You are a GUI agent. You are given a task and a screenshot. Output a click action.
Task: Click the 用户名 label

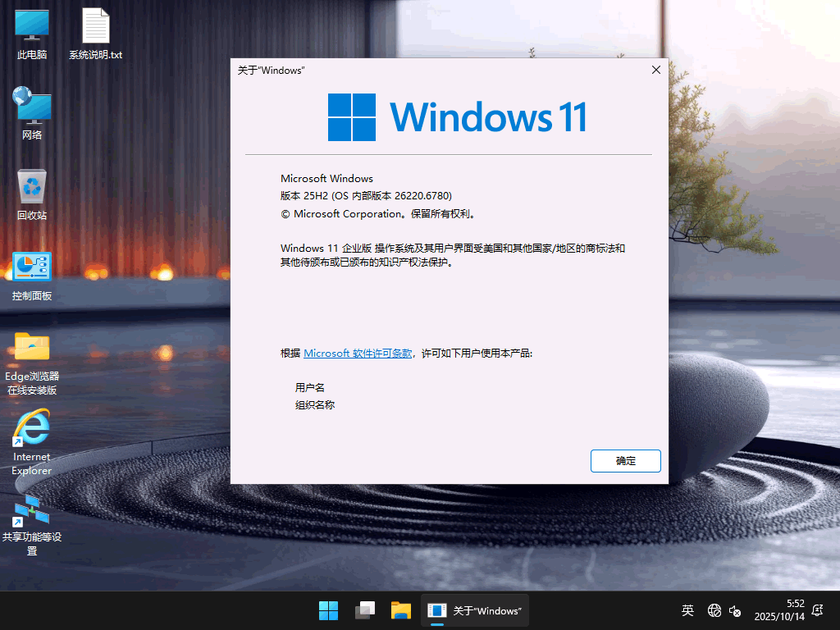[x=309, y=387]
